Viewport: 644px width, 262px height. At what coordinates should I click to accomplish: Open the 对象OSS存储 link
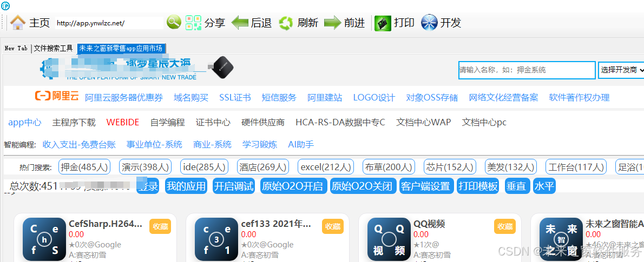click(x=432, y=98)
